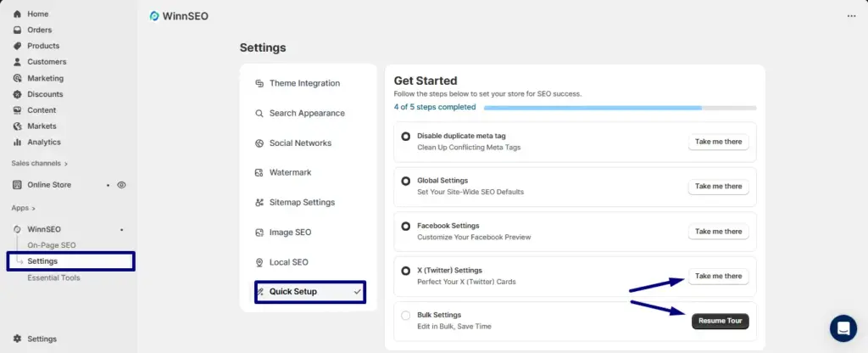Click the Quick Setup wand icon
Viewport: 868px width, 353px height.
(260, 292)
